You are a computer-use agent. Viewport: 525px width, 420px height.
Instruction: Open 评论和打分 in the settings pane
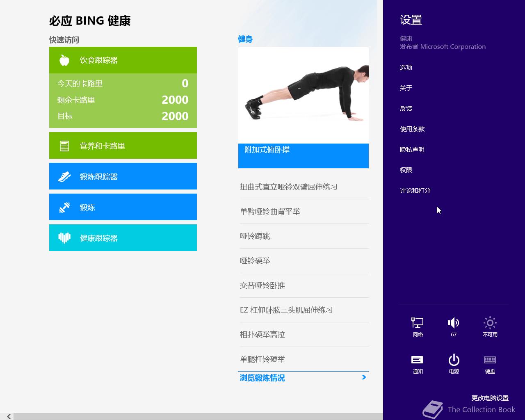[x=415, y=191]
